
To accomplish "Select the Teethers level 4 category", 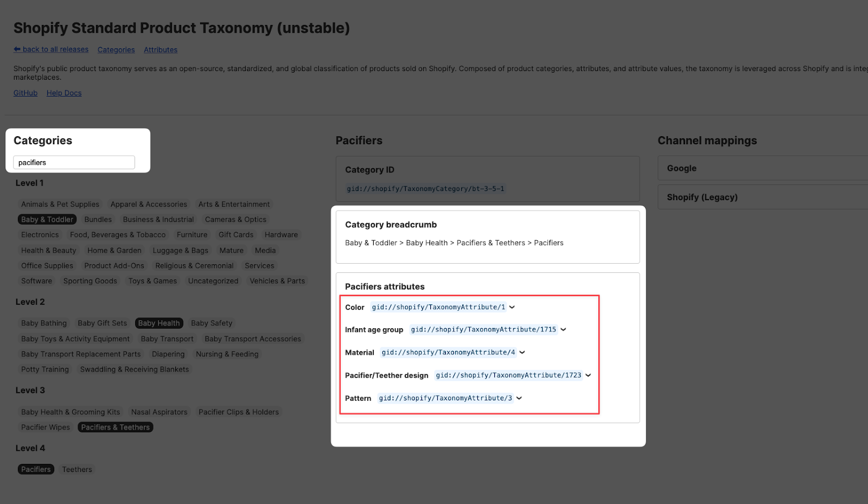I will (77, 470).
